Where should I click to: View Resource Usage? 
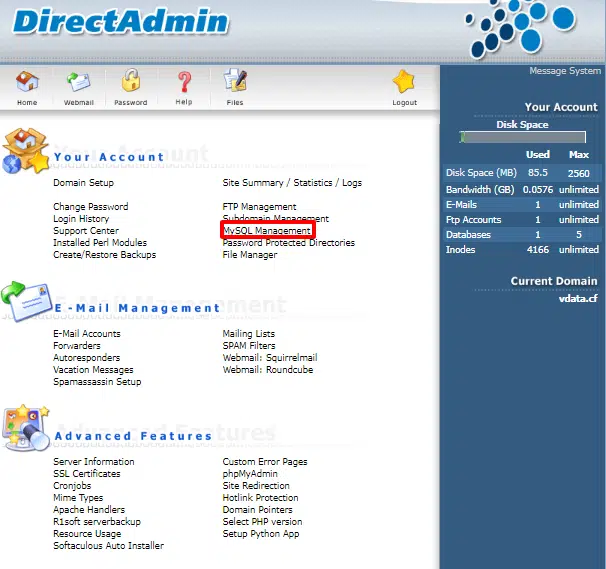tap(87, 533)
